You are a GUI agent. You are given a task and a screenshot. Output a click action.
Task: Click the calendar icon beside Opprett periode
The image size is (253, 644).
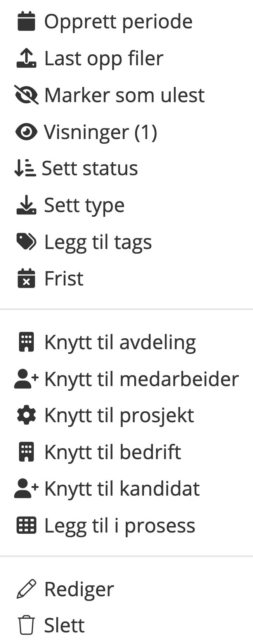tap(26, 21)
